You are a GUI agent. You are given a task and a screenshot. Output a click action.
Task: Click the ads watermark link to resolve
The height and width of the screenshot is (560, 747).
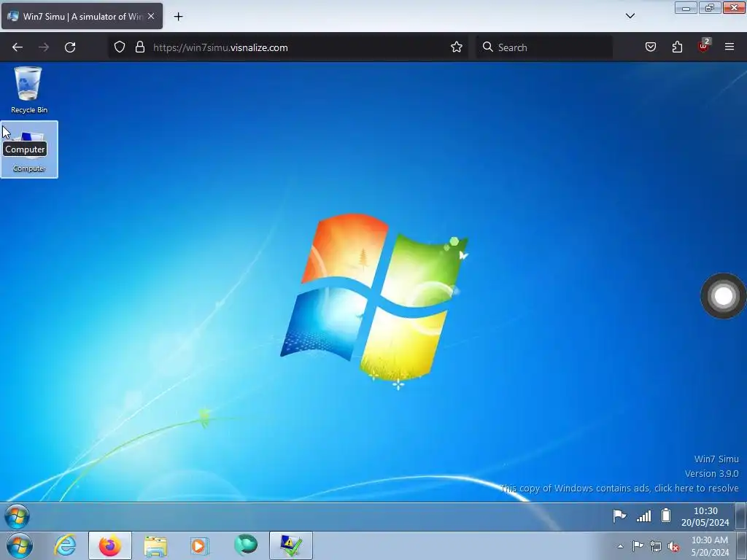pyautogui.click(x=619, y=488)
